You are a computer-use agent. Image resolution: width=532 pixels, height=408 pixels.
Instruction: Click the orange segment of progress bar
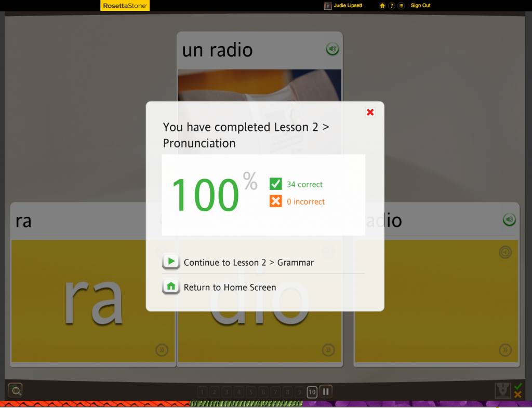tap(95, 404)
